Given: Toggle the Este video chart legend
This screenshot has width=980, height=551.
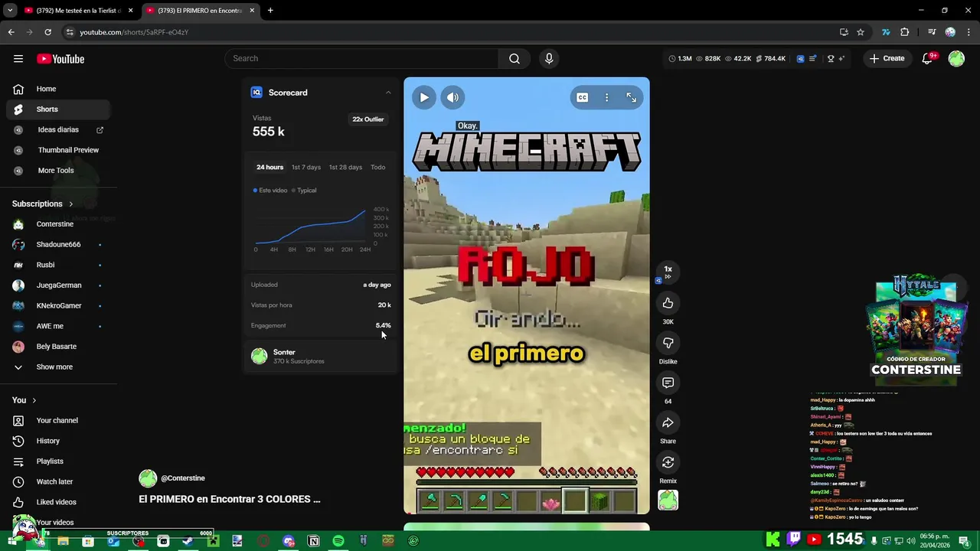Looking at the screenshot, I should pos(270,190).
